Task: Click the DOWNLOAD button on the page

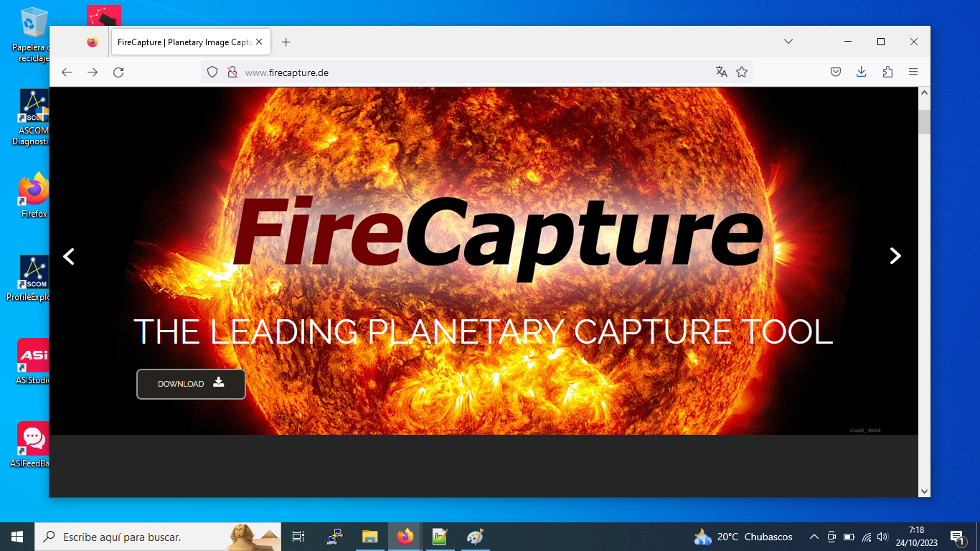Action: [x=191, y=384]
